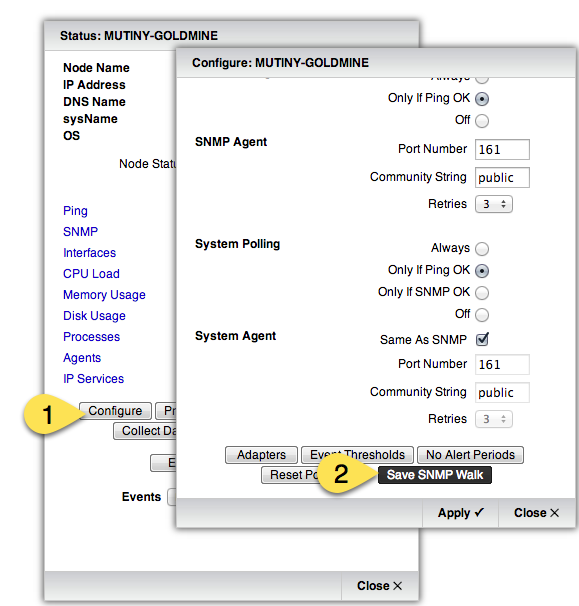
Task: Click 'Node Name' label in Status window
Action: pos(96,68)
